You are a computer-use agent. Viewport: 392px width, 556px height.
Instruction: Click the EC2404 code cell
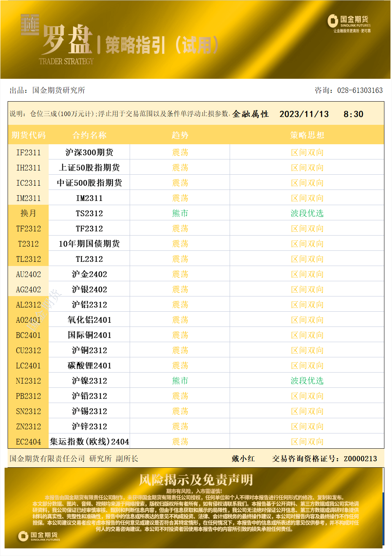coord(29,441)
